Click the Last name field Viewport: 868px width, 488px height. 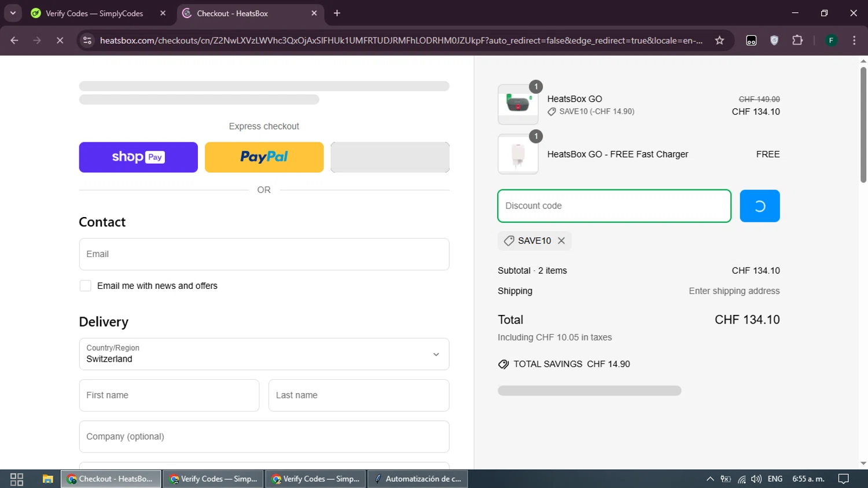[x=359, y=395]
